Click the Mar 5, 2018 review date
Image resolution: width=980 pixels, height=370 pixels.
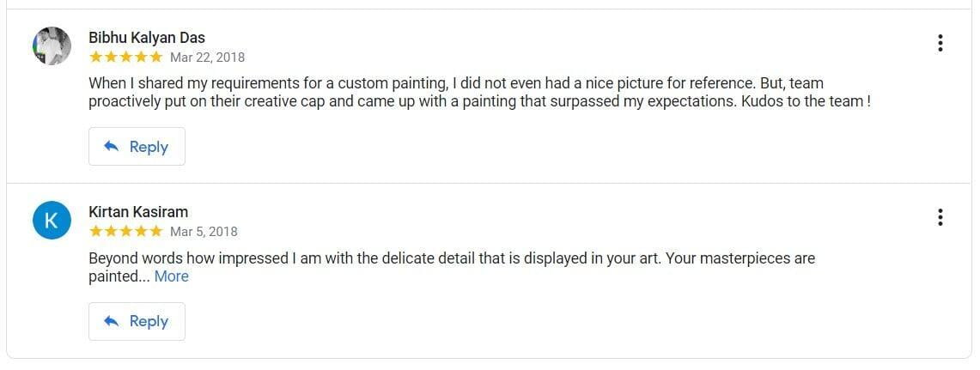point(204,232)
